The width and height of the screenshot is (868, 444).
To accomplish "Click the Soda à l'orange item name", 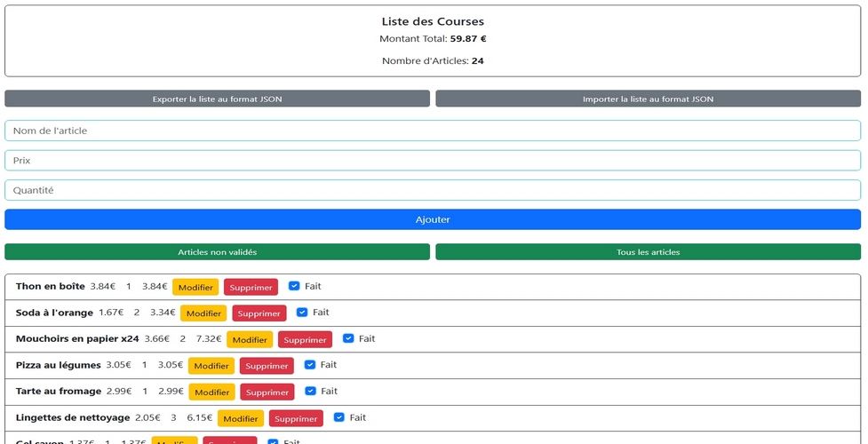I will (54, 313).
